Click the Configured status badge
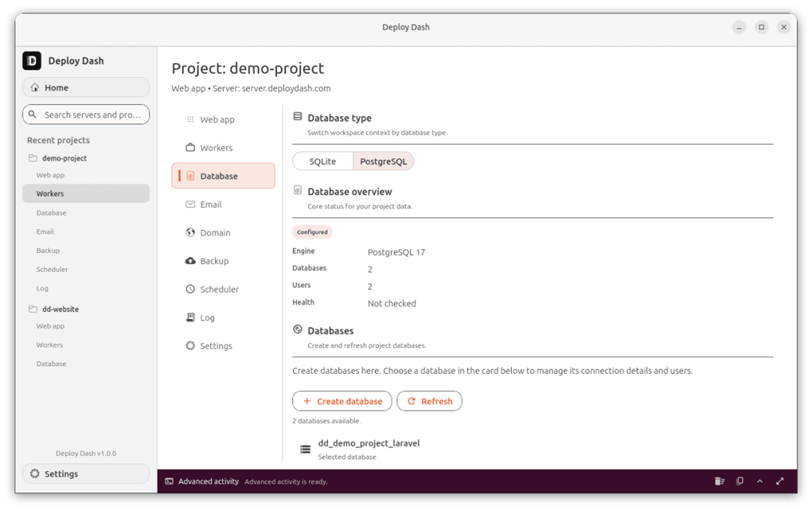 312,232
